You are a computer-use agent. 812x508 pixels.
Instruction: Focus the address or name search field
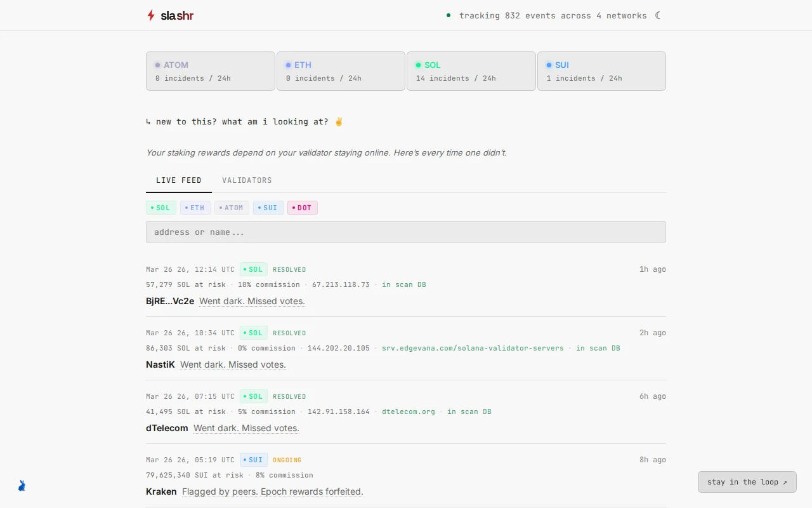tap(406, 232)
